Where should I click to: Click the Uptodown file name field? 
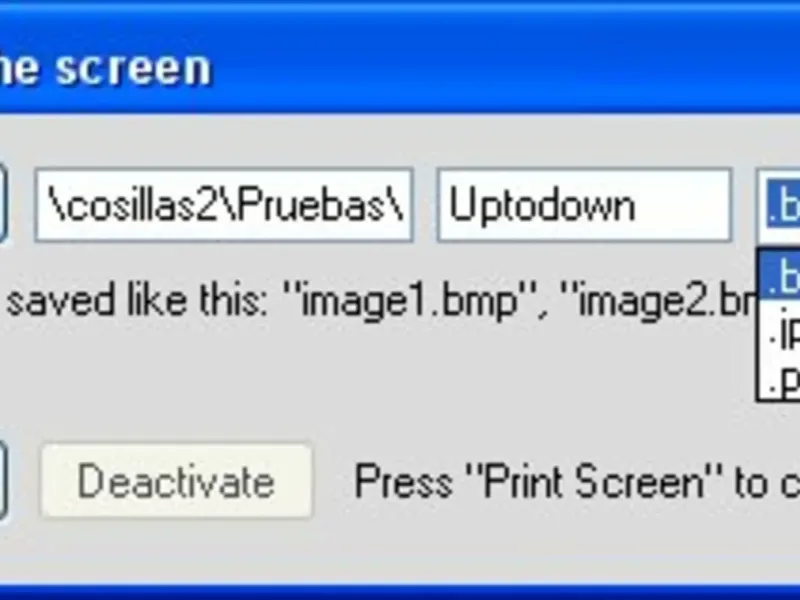click(584, 205)
